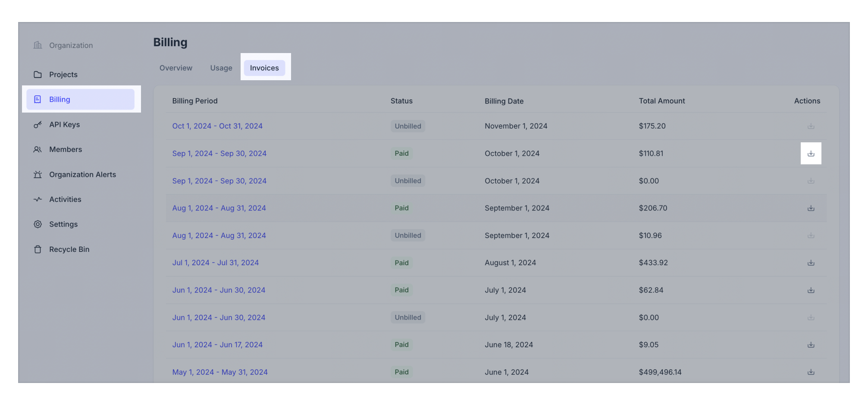Open the Oct 1 - Oct 31 billing period
The height and width of the screenshot is (405, 868).
[x=217, y=126]
